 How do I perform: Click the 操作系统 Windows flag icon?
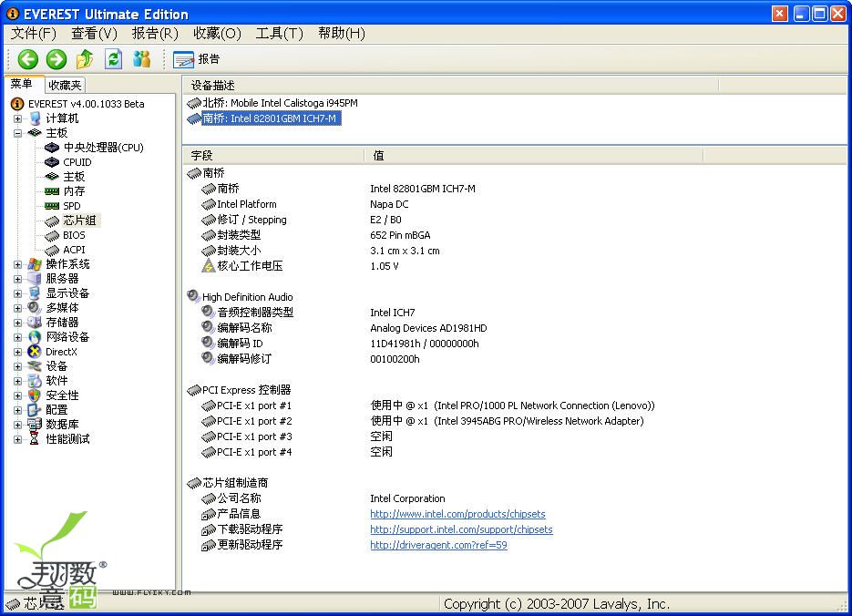tap(35, 264)
